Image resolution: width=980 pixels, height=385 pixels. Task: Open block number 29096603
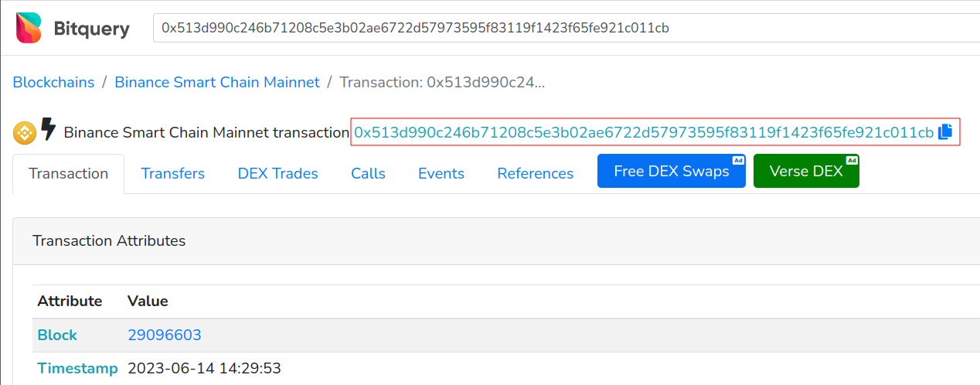click(x=164, y=335)
